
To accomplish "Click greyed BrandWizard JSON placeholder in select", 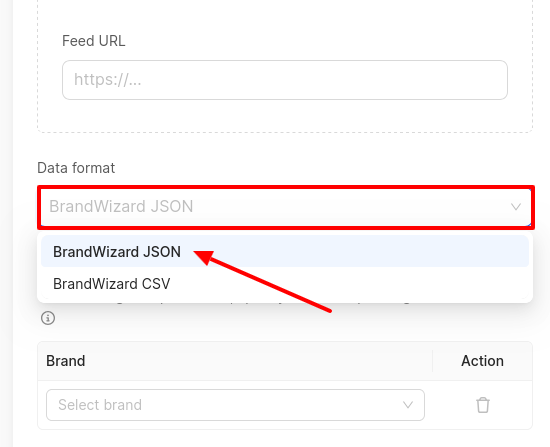I will 121,206.
